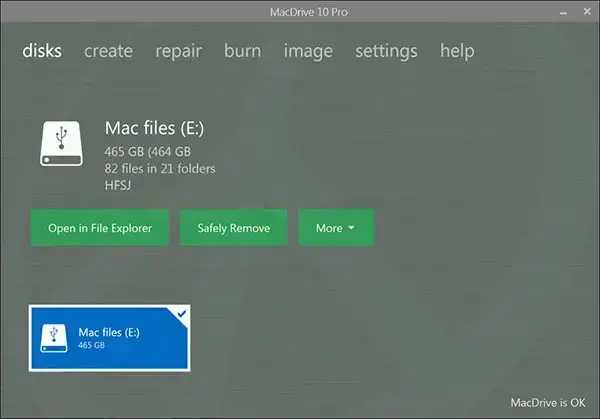The image size is (600, 419).
Task: Toggle the checkmark on Mac files tile
Action: point(182,314)
